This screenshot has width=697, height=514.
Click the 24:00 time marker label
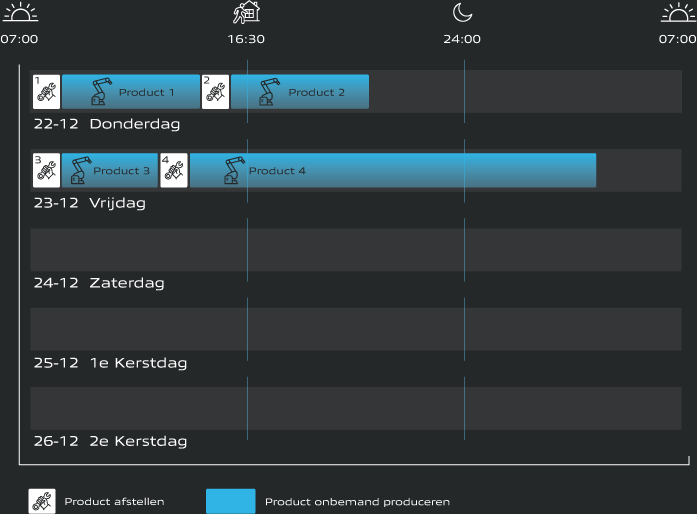[x=462, y=40]
